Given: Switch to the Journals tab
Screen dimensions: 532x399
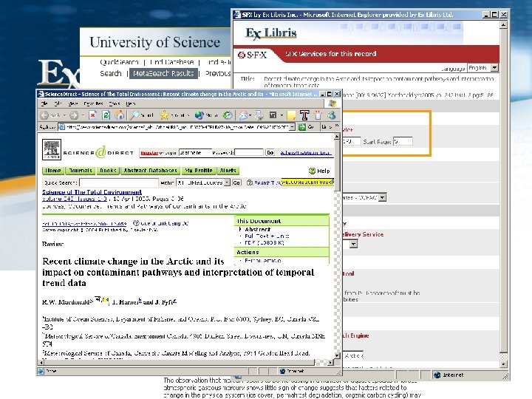Looking at the screenshot, I should click(81, 171).
